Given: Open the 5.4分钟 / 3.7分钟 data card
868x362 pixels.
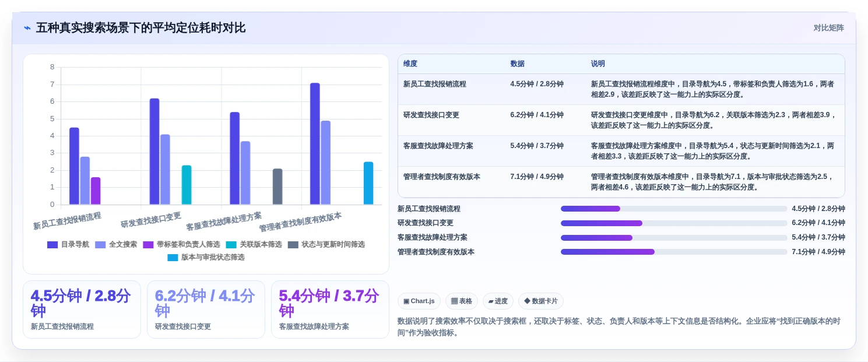Looking at the screenshot, I should (x=330, y=310).
